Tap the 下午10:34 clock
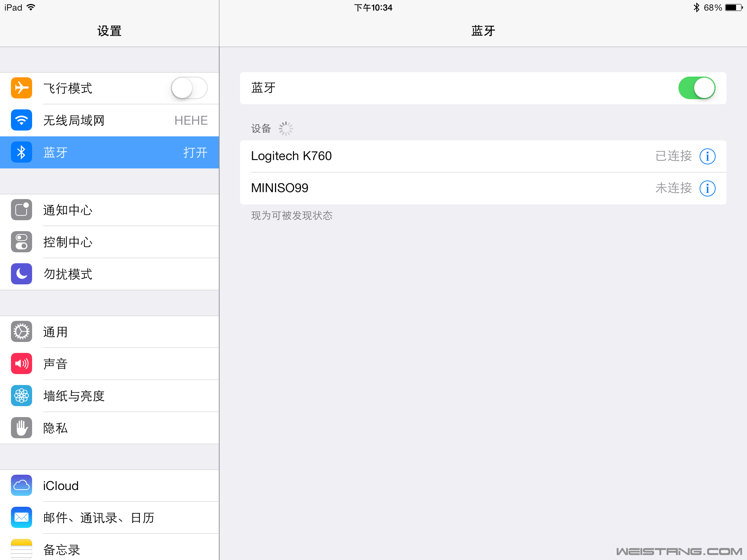Image resolution: width=747 pixels, height=560 pixels. pos(373,7)
